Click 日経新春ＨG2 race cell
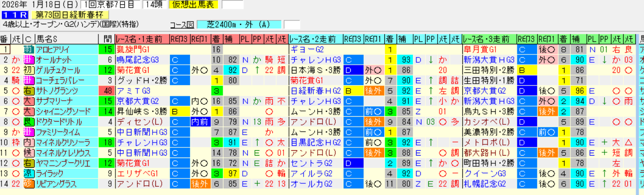The height and width of the screenshot is (195, 644). pyautogui.click(x=316, y=90)
